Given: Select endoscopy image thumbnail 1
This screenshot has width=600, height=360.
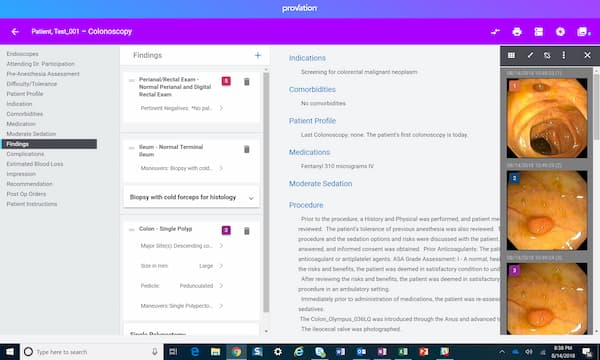Looking at the screenshot, I should [547, 118].
